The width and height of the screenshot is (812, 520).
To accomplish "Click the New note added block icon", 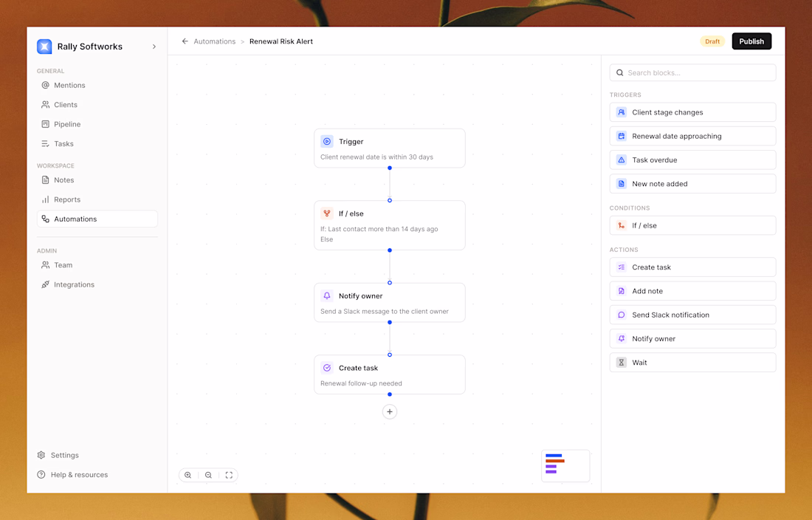I will [x=622, y=184].
